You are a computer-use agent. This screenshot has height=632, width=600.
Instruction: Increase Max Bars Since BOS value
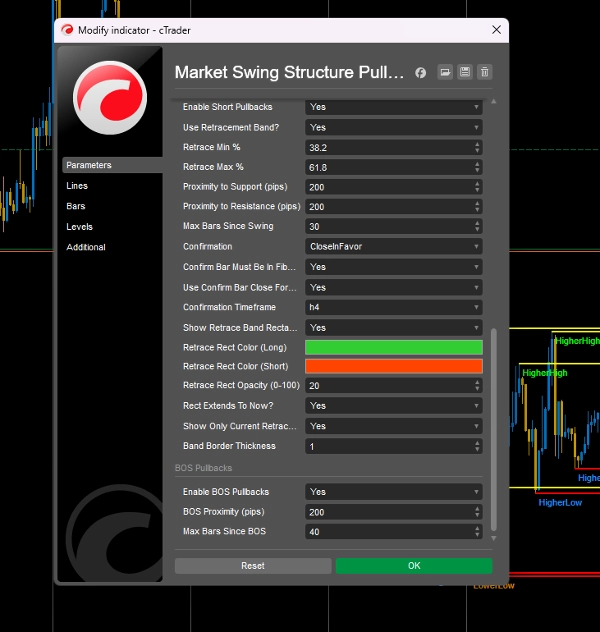click(478, 529)
